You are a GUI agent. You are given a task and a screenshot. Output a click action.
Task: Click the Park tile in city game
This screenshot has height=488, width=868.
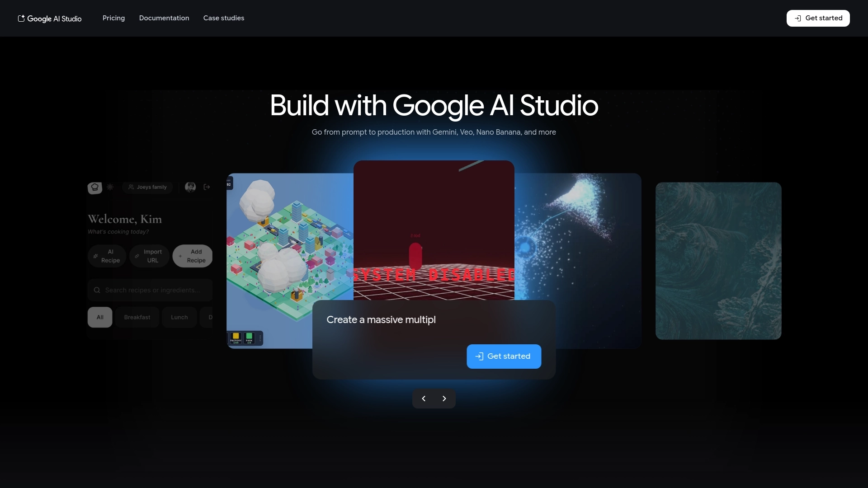point(249,338)
